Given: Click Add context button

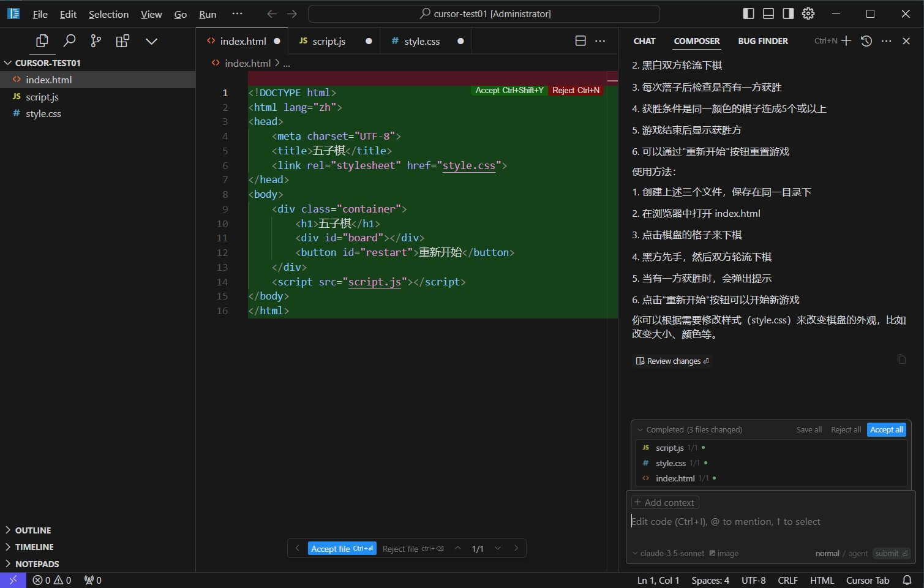Looking at the screenshot, I should (665, 503).
